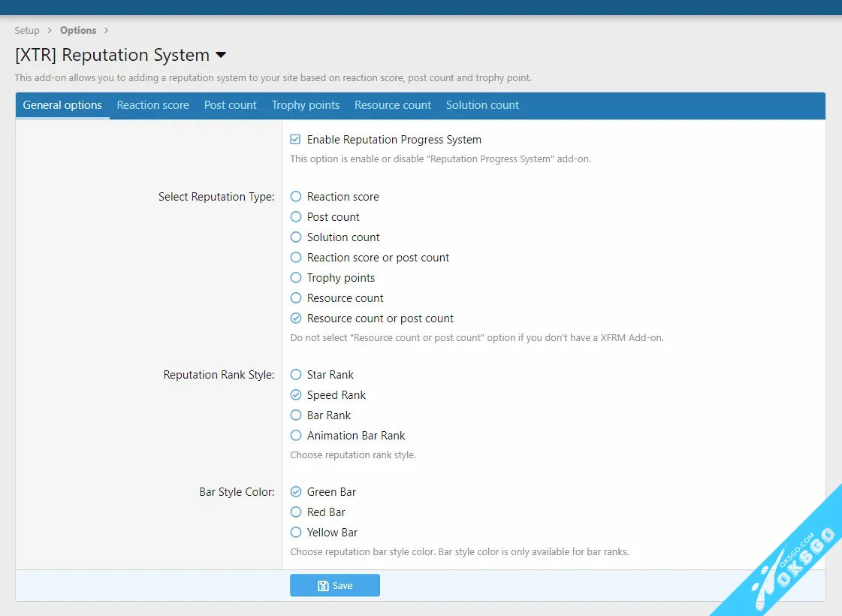The height and width of the screenshot is (616, 842).
Task: Click the floppy disk icon on the Save button
Action: tap(323, 585)
